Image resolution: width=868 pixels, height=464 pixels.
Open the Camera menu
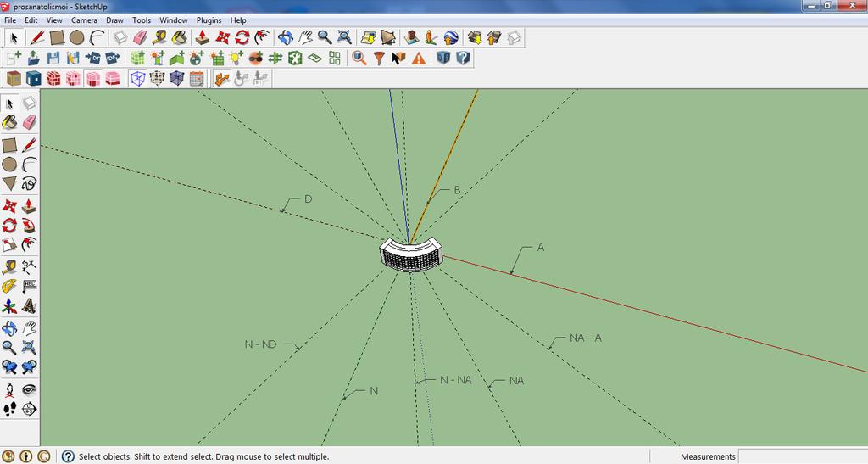(84, 20)
